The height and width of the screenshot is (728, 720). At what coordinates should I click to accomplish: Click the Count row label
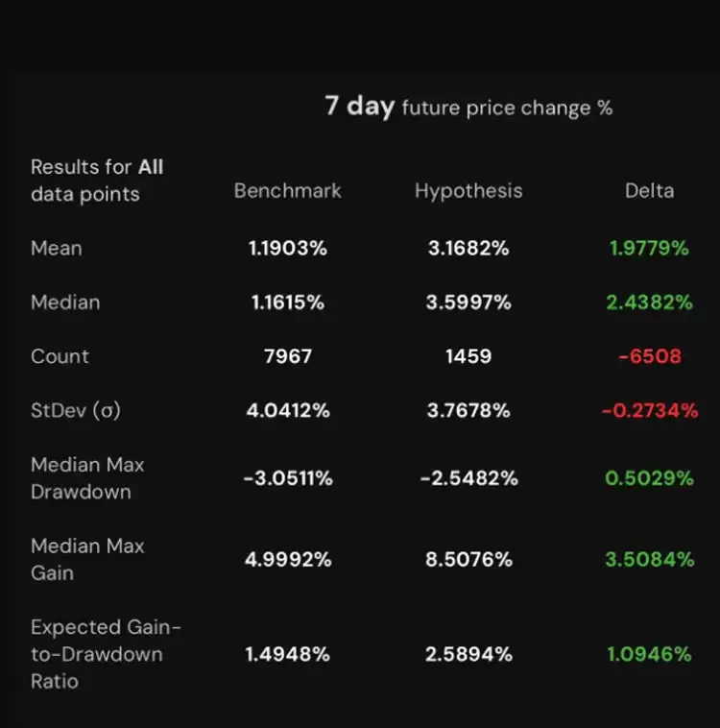pos(60,356)
